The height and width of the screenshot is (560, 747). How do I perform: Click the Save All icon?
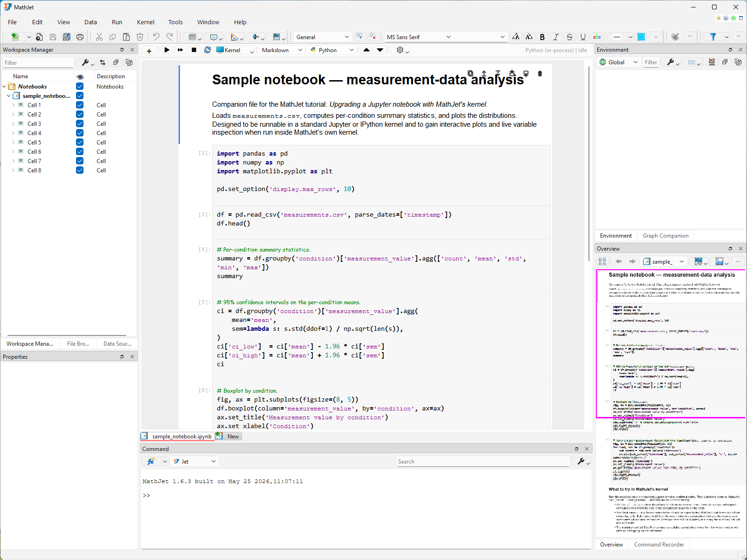(66, 37)
